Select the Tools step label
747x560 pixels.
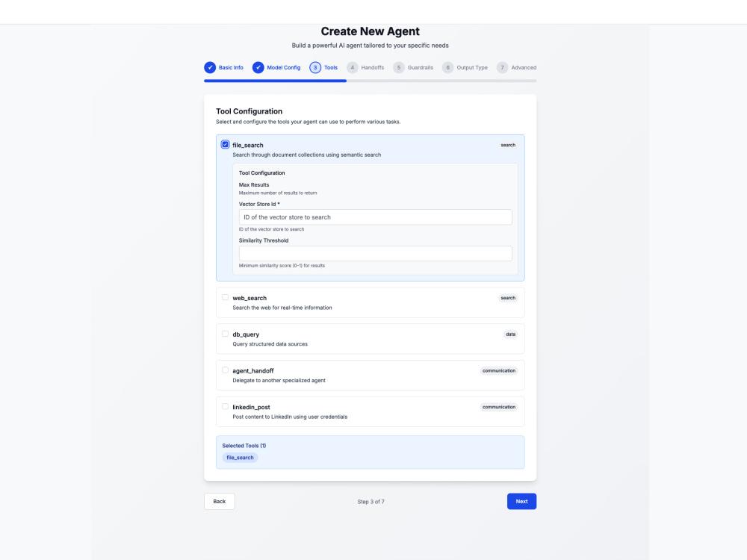click(331, 68)
